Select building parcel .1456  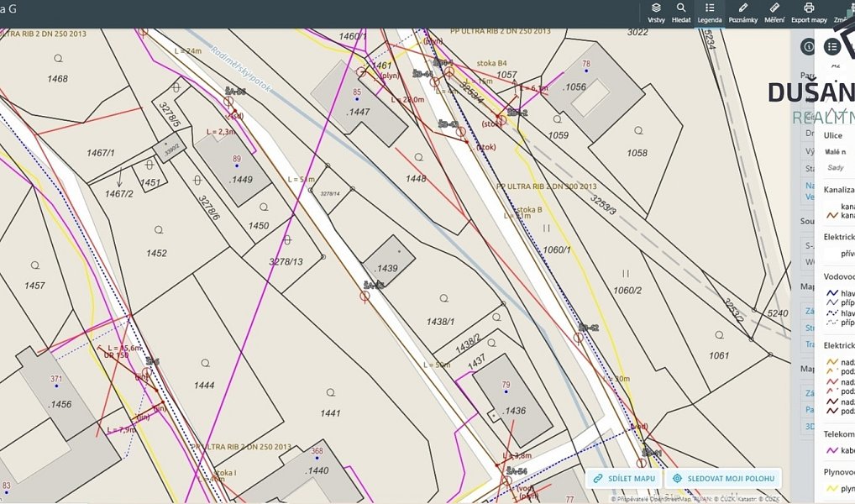(x=60, y=404)
